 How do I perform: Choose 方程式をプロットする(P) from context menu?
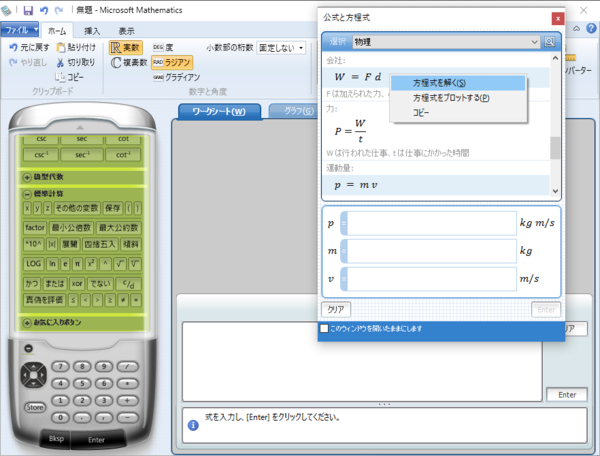458,98
